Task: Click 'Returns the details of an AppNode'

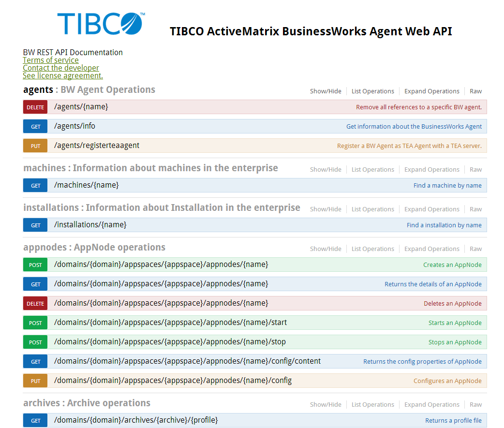Action: [433, 284]
